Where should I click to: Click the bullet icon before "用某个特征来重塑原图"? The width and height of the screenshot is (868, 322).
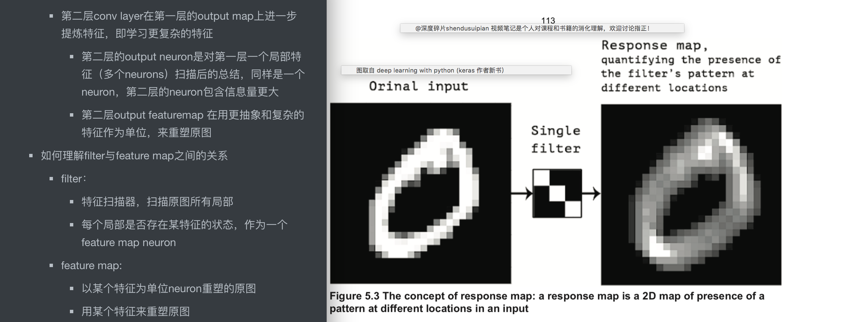pyautogui.click(x=72, y=311)
